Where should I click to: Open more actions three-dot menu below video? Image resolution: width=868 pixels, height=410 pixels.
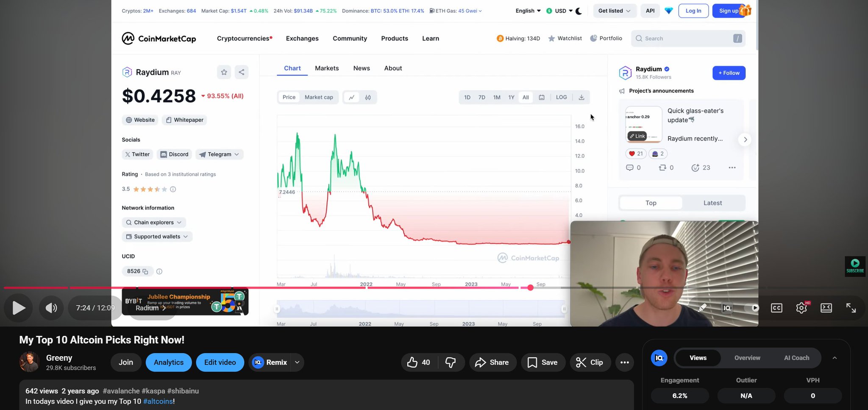point(624,362)
